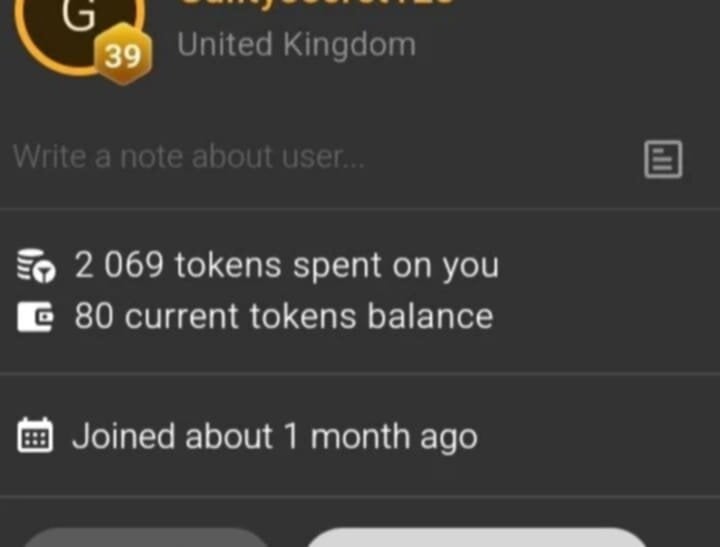Click the word 'balance' in the tokens row

(x=430, y=316)
